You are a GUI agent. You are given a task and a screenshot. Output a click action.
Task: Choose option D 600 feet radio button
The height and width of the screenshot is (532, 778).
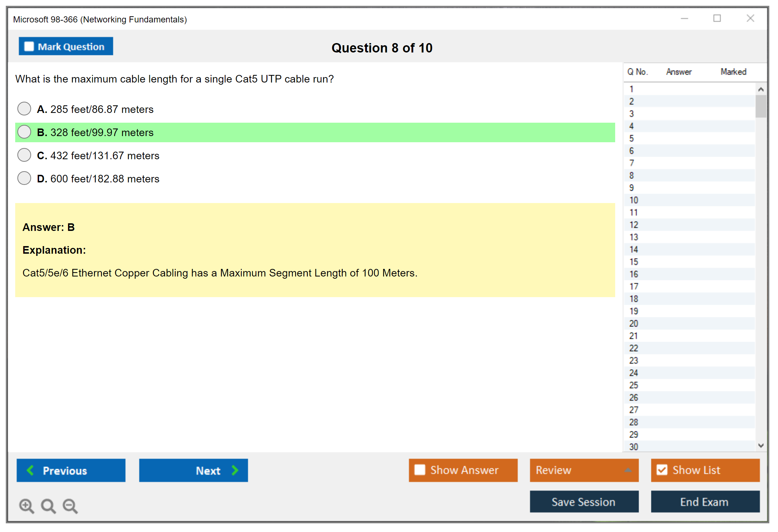[24, 178]
